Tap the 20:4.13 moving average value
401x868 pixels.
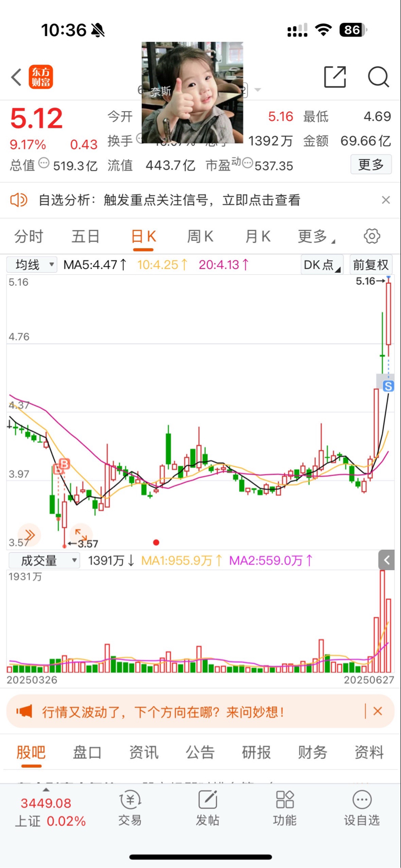[x=223, y=264]
